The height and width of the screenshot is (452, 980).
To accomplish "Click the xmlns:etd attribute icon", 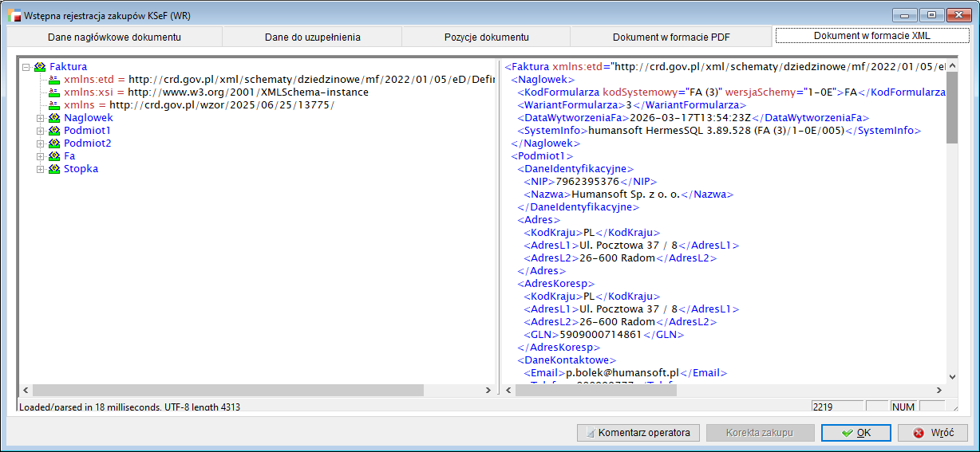I will (x=54, y=80).
